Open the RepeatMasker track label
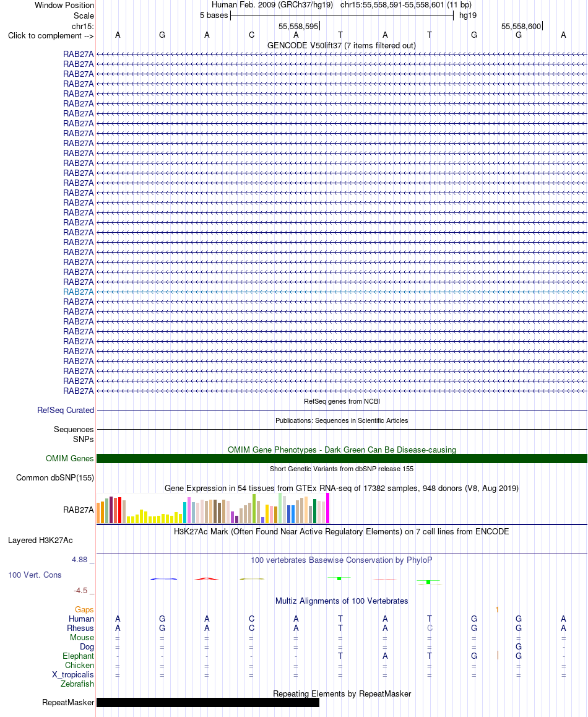The height and width of the screenshot is (717, 588). pyautogui.click(x=68, y=702)
